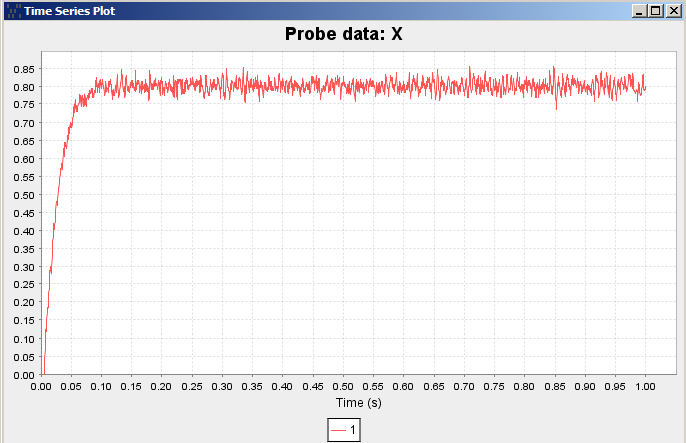
Task: Click the 0.90 x-axis tick label
Action: point(585,387)
